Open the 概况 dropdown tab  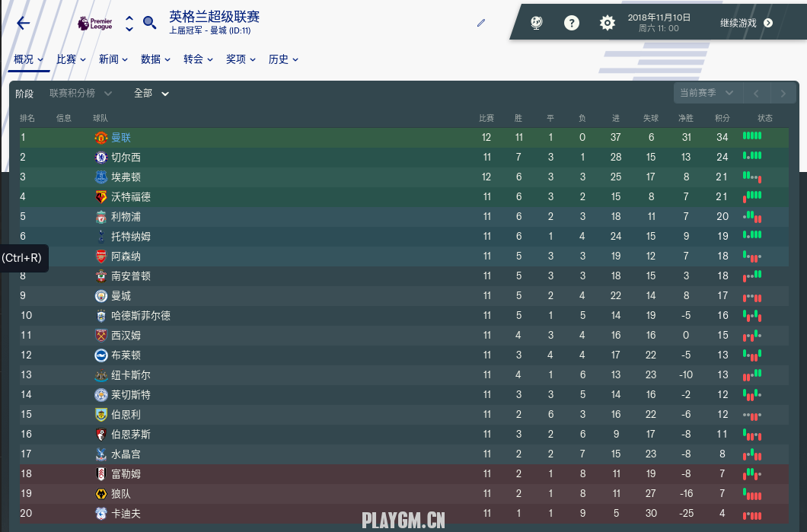click(28, 59)
